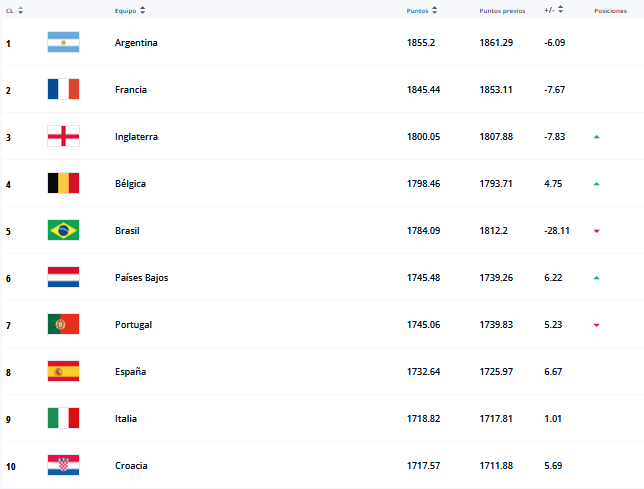Click Inglaterra's green up position arrow
This screenshot has width=644, height=489.
(x=596, y=136)
